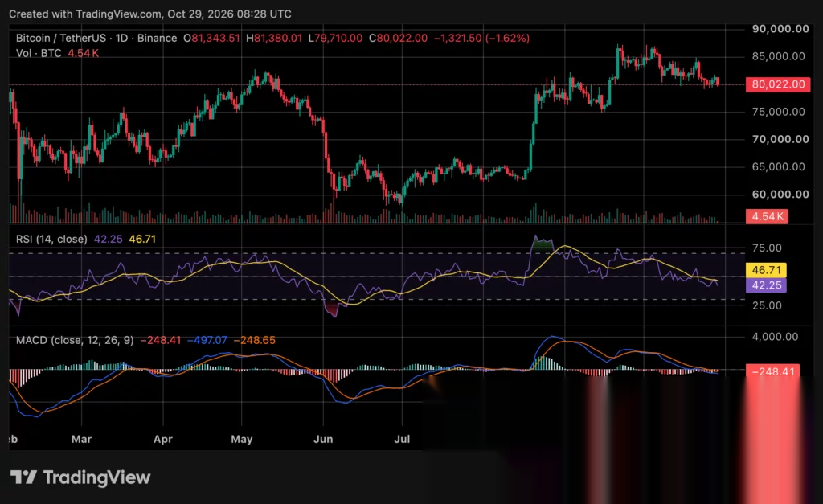Click the 90,000.00 price axis label
The image size is (823, 504).
tap(780, 29)
